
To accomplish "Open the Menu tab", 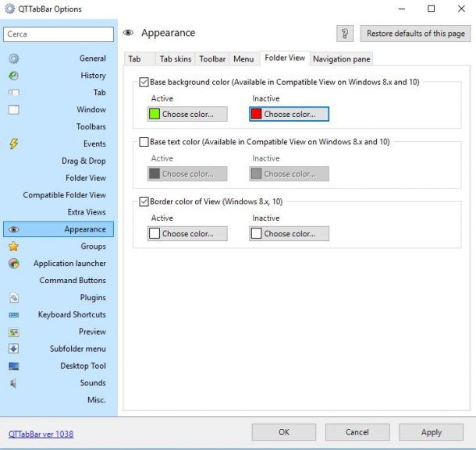I will [x=243, y=58].
